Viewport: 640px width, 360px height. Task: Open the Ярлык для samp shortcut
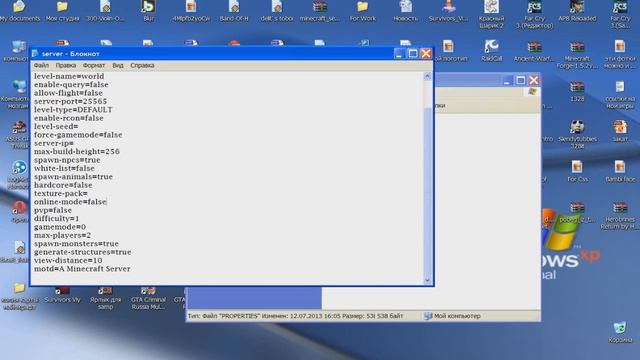[x=105, y=298]
